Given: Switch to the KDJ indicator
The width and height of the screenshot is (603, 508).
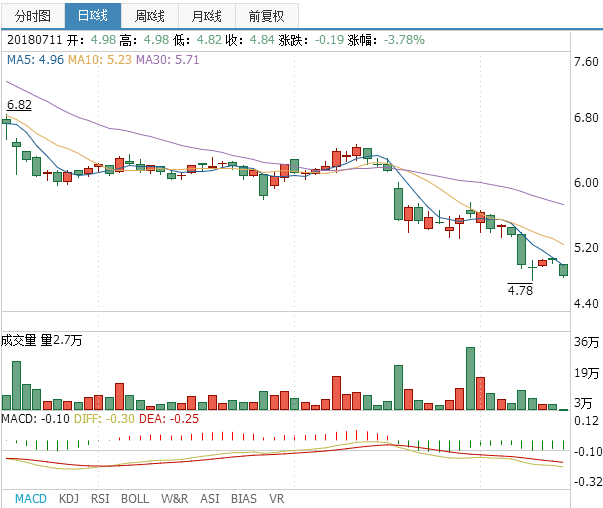Looking at the screenshot, I should (69, 499).
